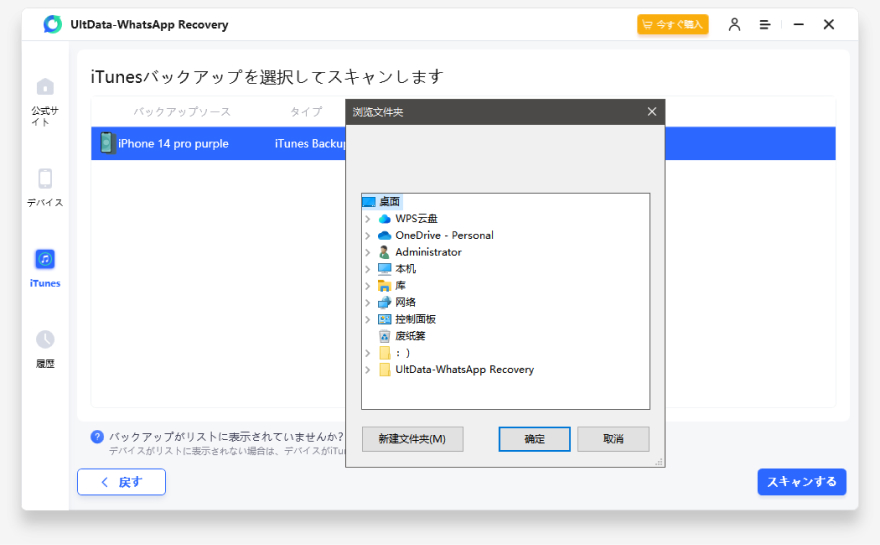Expand the Administrator tree node

click(x=368, y=252)
